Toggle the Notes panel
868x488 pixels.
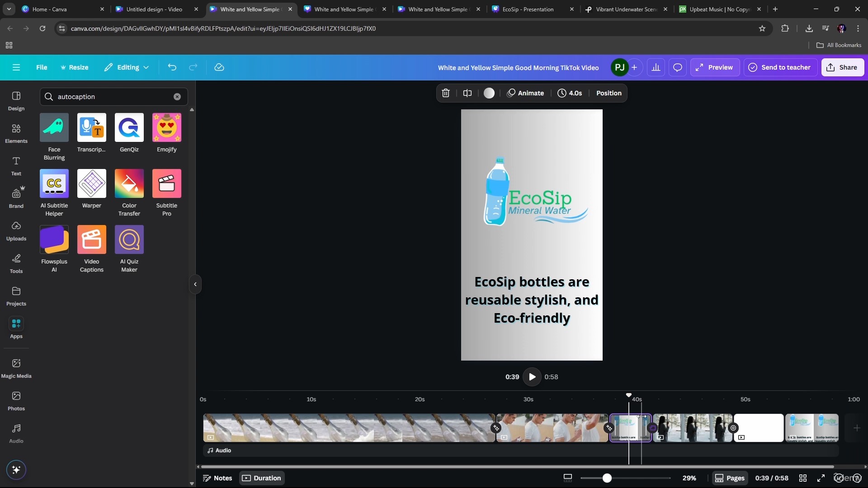[x=217, y=478]
